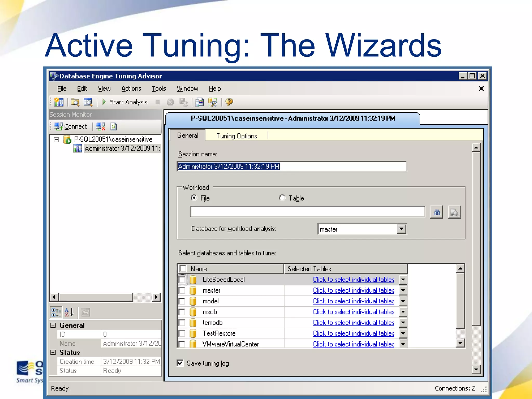Switch to the Tuning Options tab

pos(237,136)
